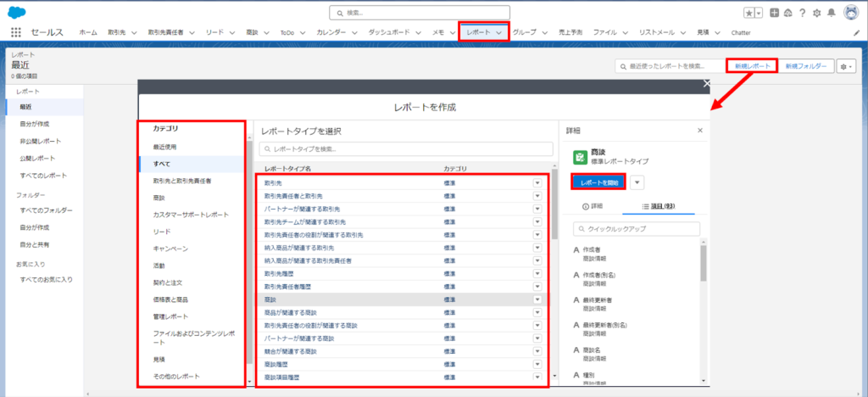Image resolution: width=868 pixels, height=397 pixels.
Task: Open the favorites star icon
Action: [749, 13]
